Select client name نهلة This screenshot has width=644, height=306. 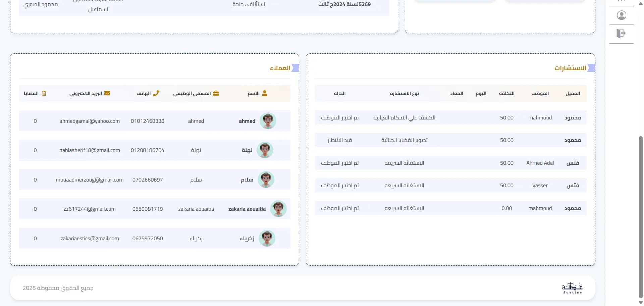click(x=247, y=150)
